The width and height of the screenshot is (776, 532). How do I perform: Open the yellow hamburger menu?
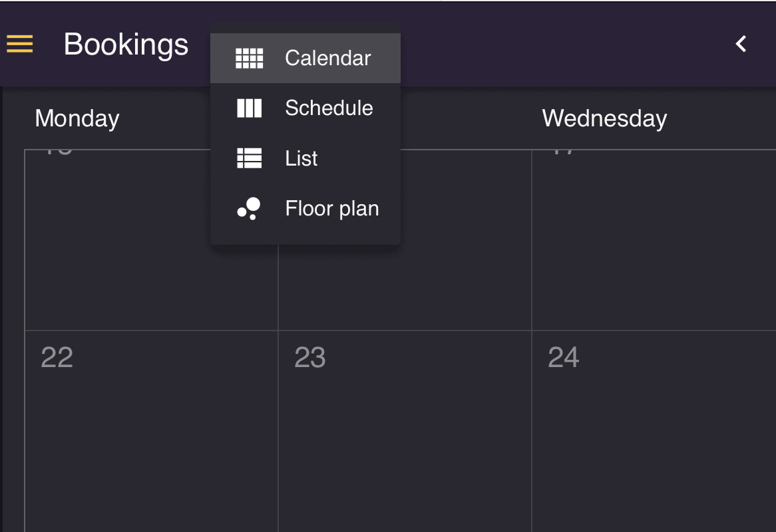click(19, 44)
